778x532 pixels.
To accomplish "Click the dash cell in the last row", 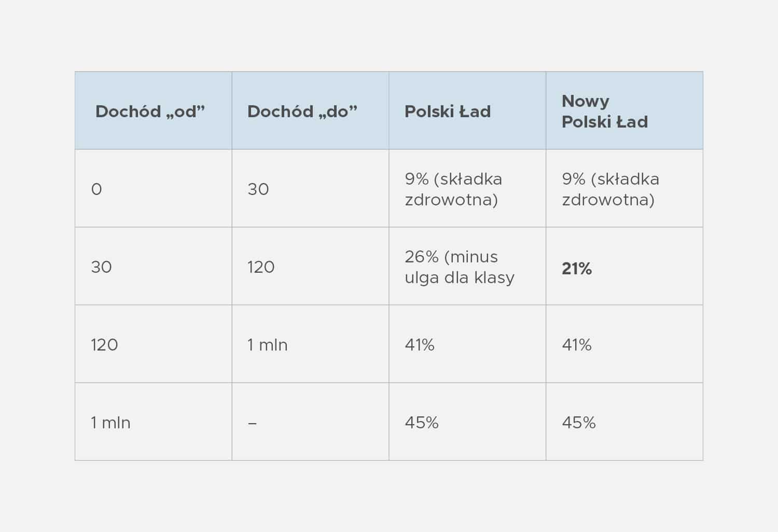I will click(x=253, y=423).
